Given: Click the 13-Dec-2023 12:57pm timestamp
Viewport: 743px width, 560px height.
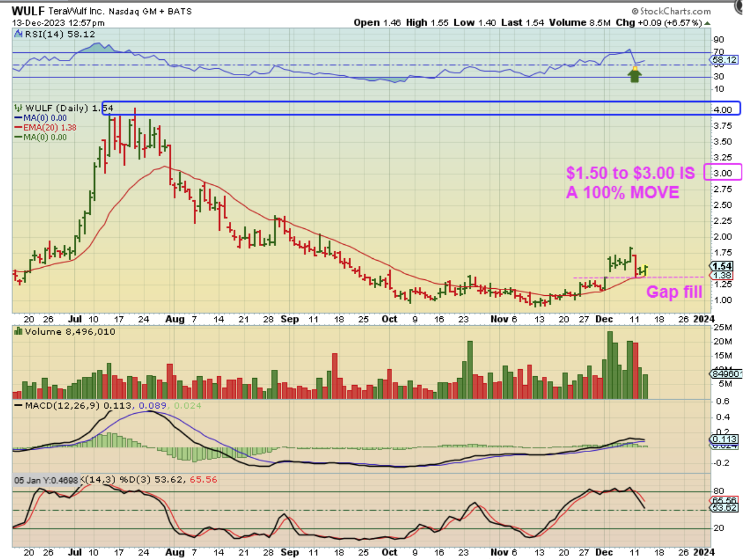Looking at the screenshot, I should click(58, 23).
